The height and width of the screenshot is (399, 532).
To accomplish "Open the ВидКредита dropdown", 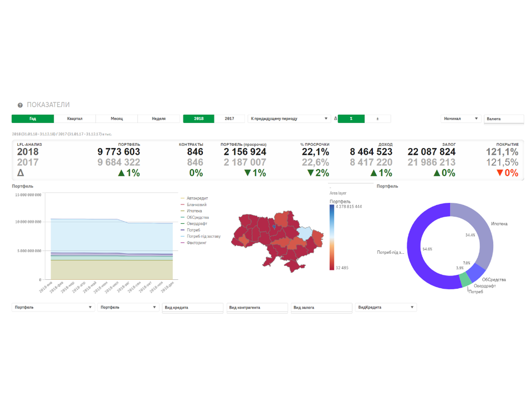I will tap(386, 307).
